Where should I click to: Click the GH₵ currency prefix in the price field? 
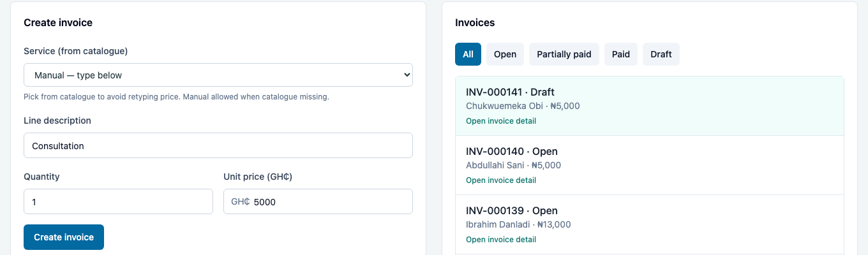[240, 201]
